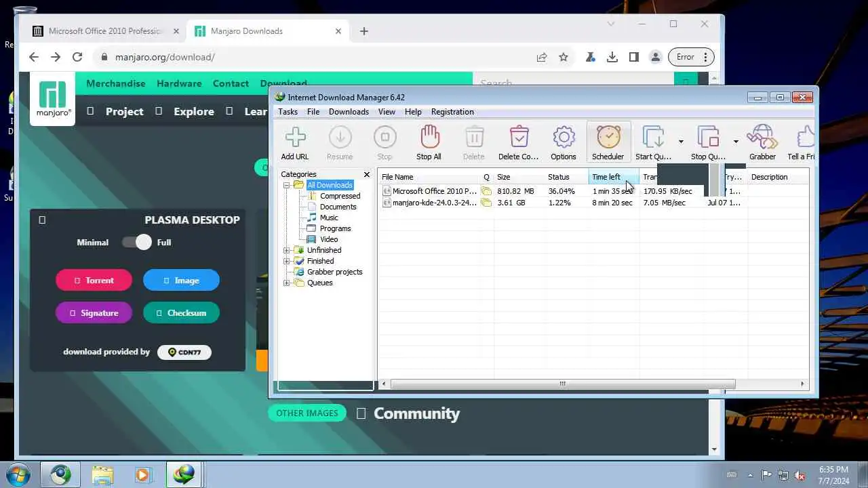Open the Chrome side panel icon
The height and width of the screenshot is (488, 868).
point(634,57)
